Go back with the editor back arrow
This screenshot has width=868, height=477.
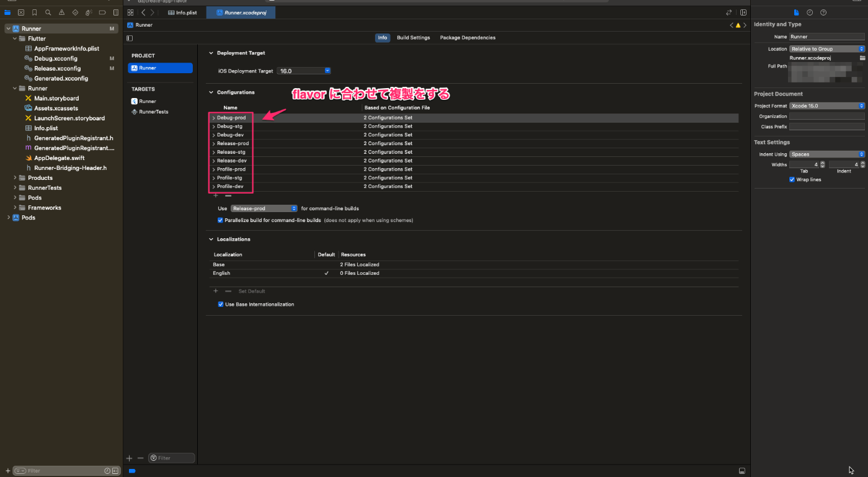pos(143,12)
